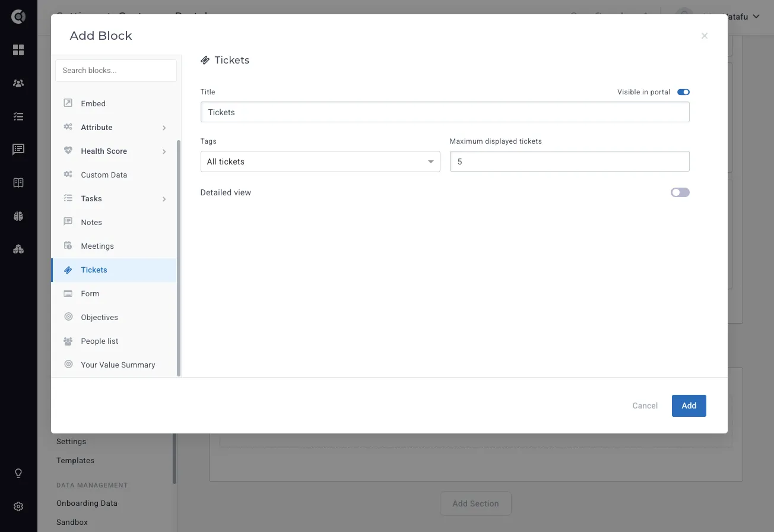This screenshot has height=532, width=774.
Task: Toggle Visible in portal switch off
Action: (683, 92)
